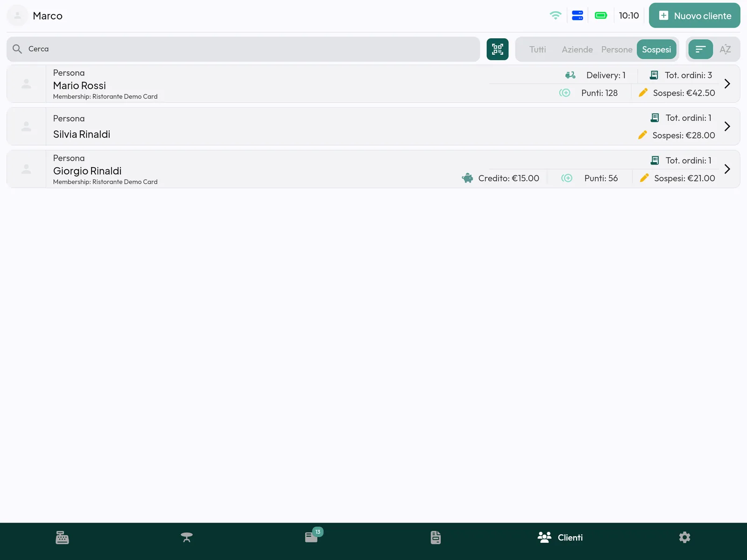This screenshot has width=747, height=560.
Task: Open the Clienti section
Action: click(560, 538)
